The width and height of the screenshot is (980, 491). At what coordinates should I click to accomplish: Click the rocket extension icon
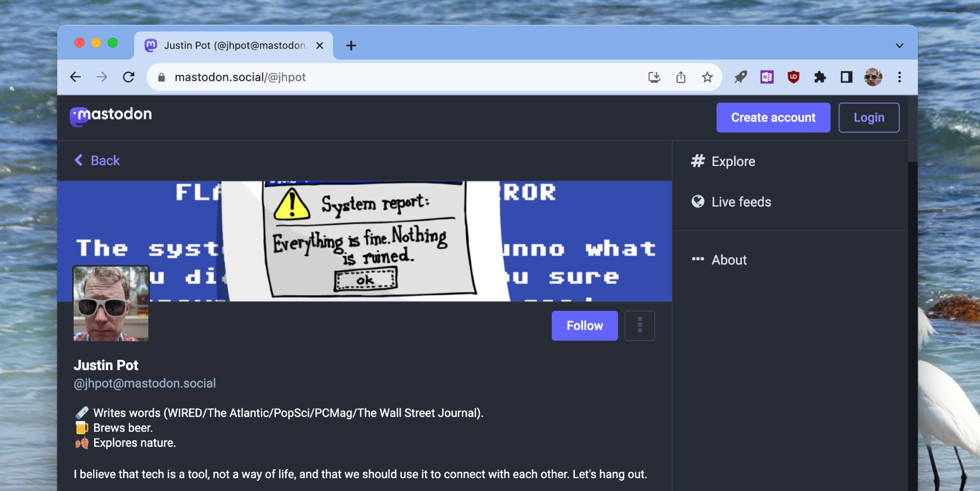point(740,77)
